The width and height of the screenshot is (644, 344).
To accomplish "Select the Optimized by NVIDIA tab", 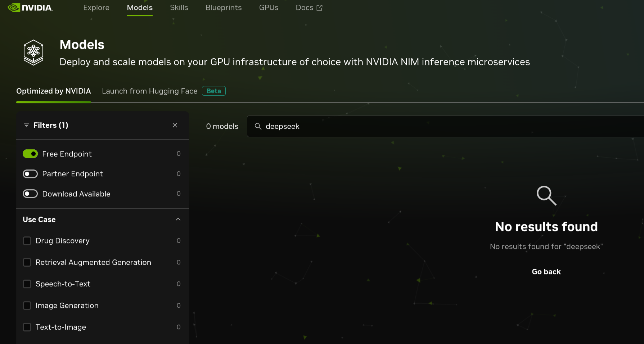I will coord(54,91).
